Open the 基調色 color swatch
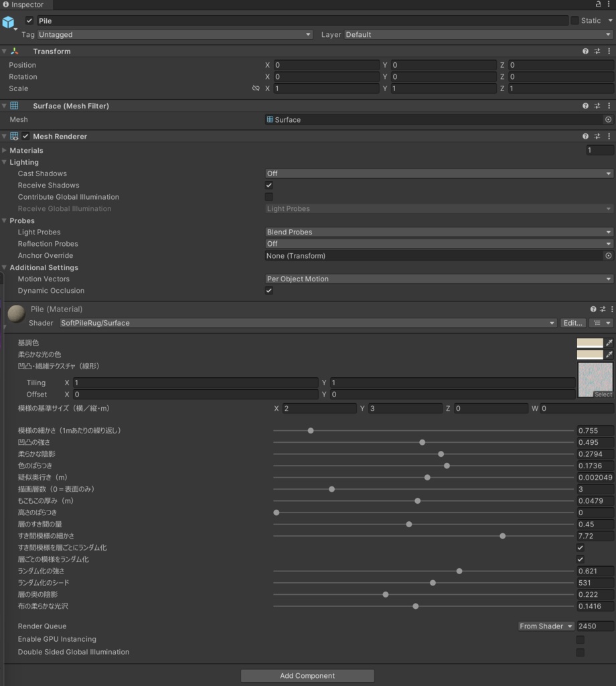This screenshot has width=616, height=686. click(x=590, y=342)
